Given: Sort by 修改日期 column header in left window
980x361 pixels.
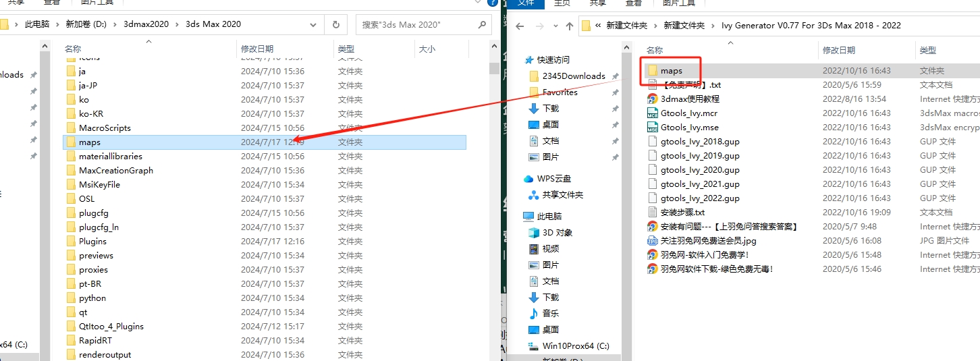Looking at the screenshot, I should [x=257, y=49].
